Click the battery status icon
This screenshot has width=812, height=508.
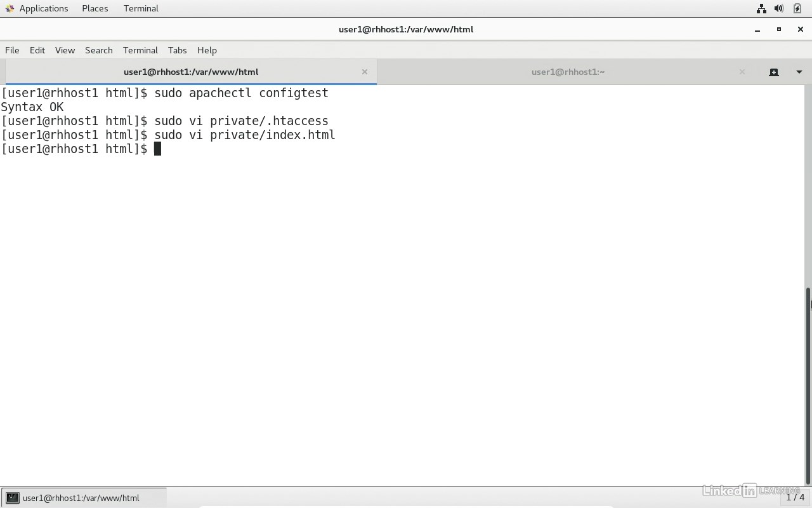tap(797, 8)
